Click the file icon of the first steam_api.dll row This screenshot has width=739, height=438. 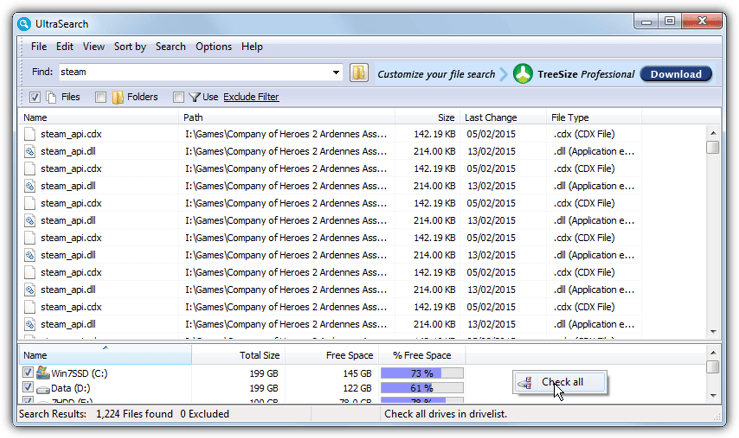pos(30,151)
